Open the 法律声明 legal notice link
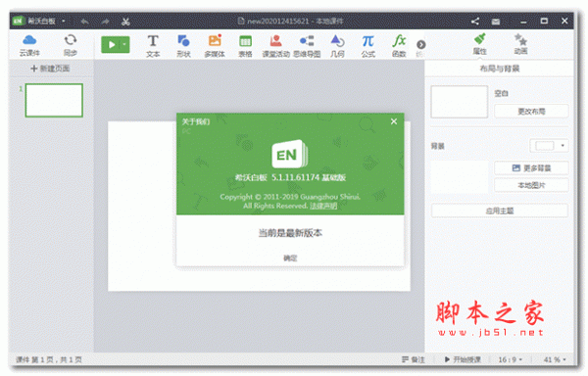 point(323,206)
